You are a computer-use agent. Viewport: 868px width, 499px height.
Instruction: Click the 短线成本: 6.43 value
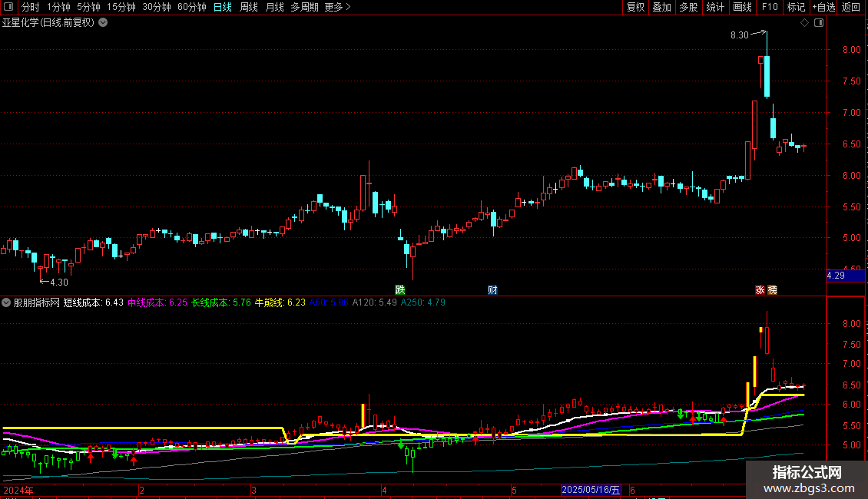[94, 302]
